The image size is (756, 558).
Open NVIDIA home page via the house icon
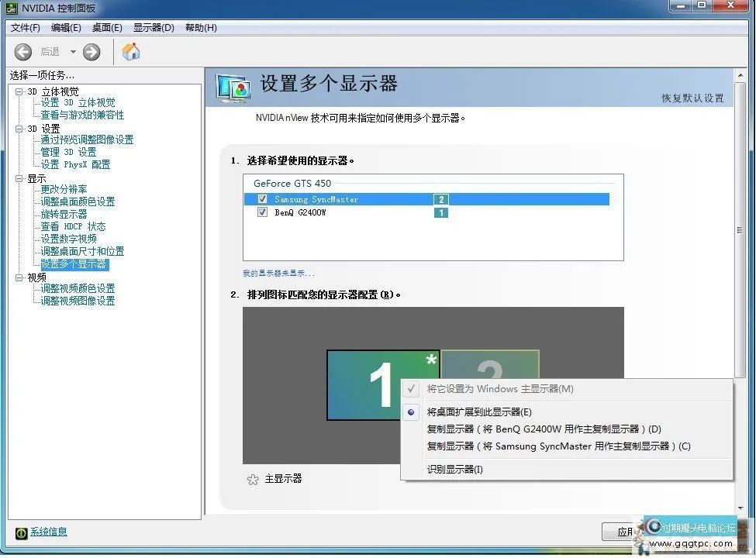[130, 52]
